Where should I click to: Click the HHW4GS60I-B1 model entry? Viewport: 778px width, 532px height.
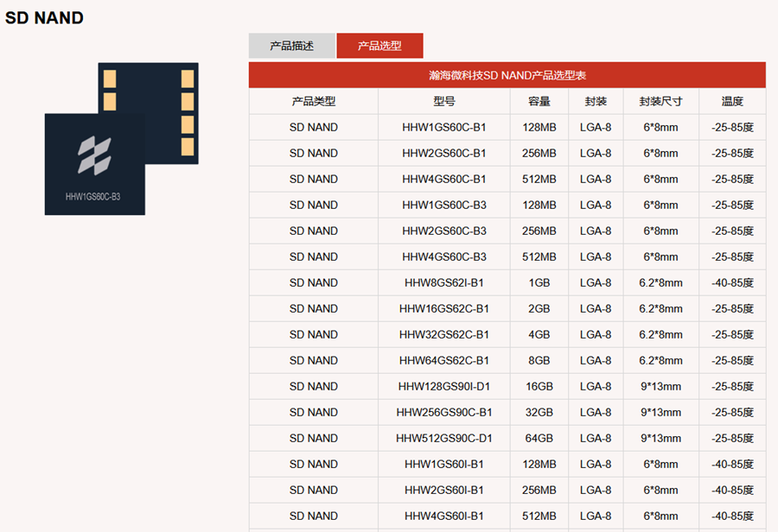pos(444,516)
